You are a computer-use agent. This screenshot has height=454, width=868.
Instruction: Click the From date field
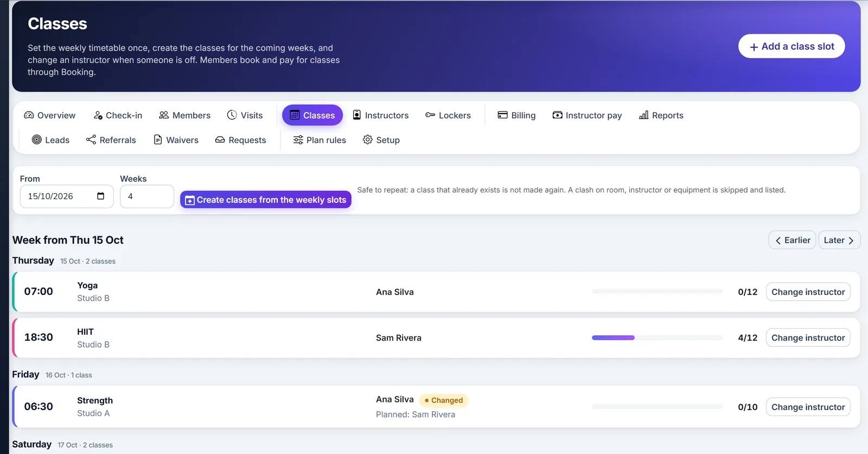click(67, 196)
